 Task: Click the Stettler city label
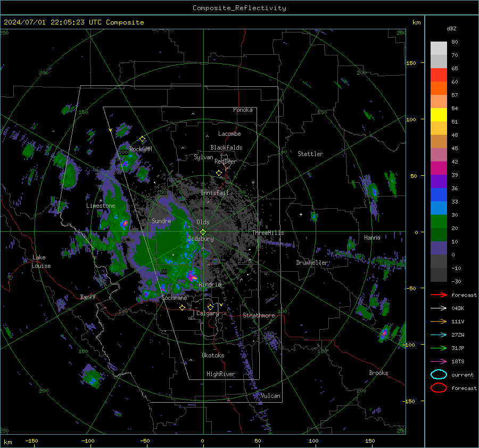[x=310, y=154]
